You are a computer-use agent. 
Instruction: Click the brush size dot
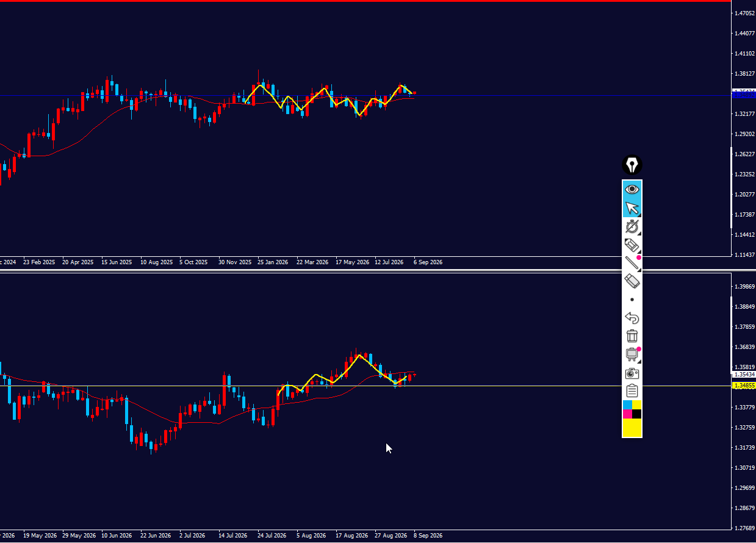coord(632,300)
